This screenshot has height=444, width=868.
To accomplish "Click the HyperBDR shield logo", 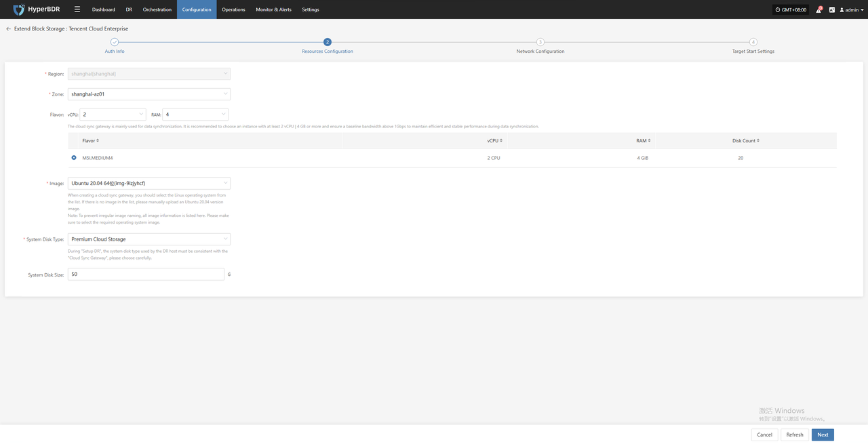I will click(18, 9).
